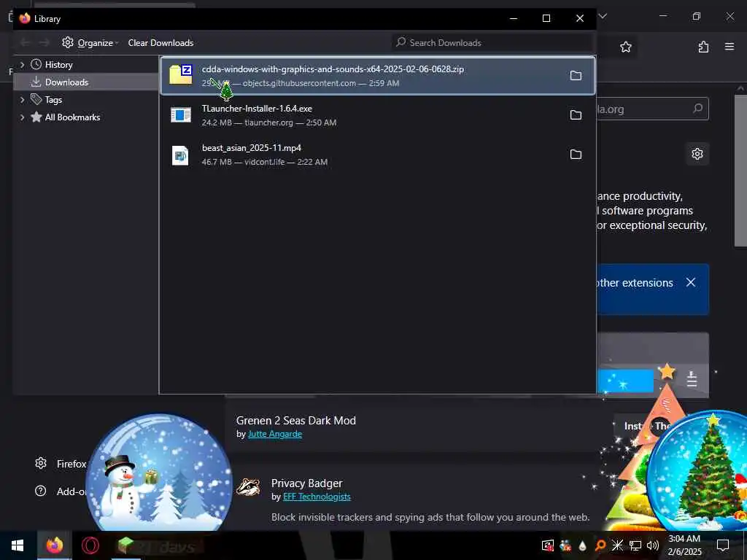Open Firefox settings gear in sidebar
The height and width of the screenshot is (560, 747).
41,463
